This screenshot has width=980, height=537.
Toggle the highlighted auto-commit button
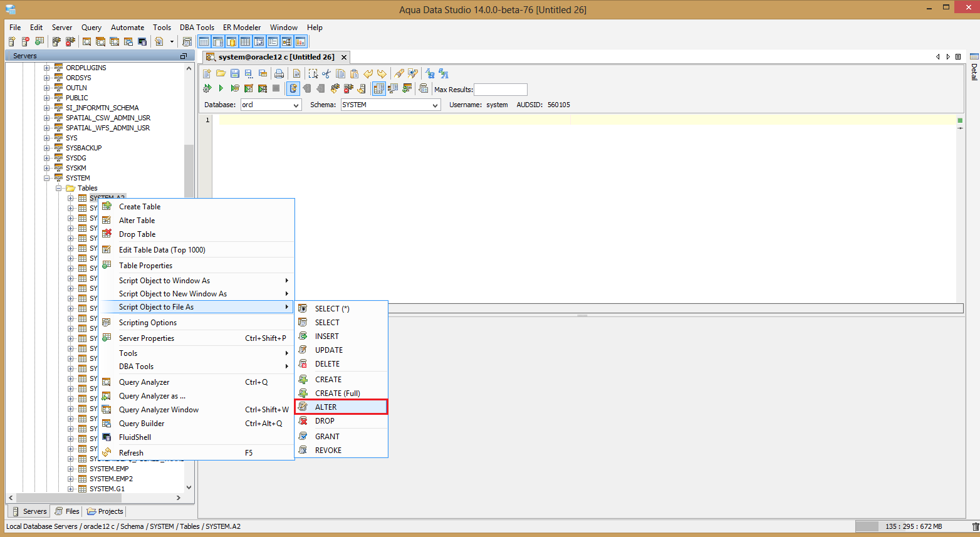pyautogui.click(x=293, y=88)
